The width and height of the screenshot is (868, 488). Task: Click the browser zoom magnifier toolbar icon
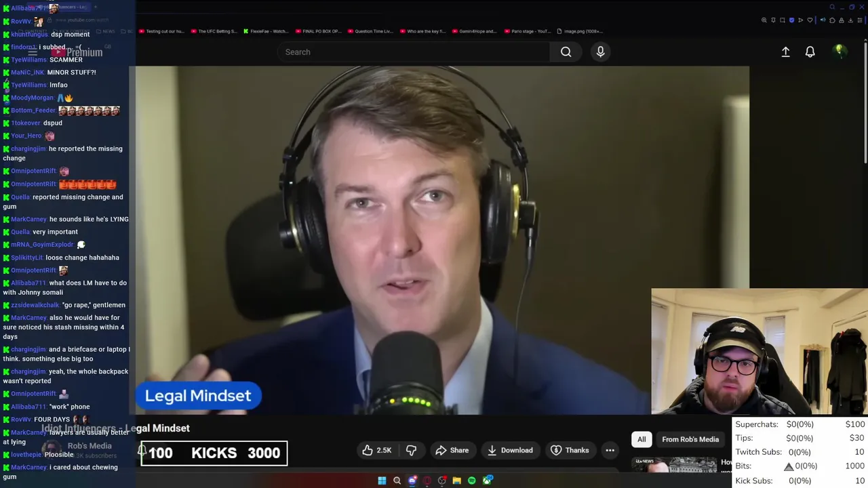[764, 20]
